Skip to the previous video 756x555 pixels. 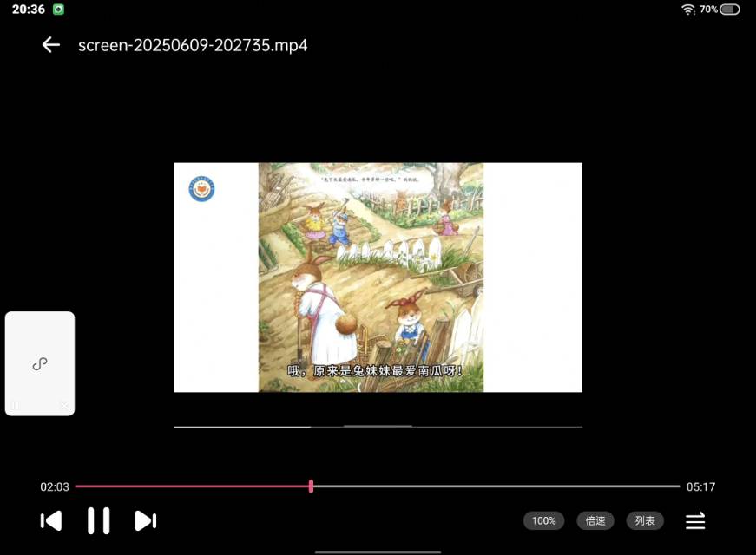(x=51, y=521)
